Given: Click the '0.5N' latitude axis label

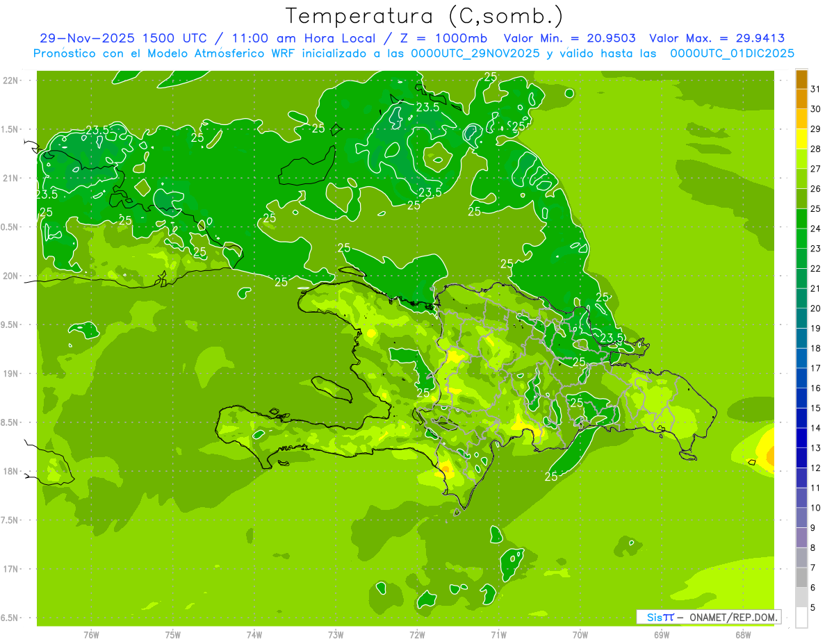Looking at the screenshot, I should 10,227.
